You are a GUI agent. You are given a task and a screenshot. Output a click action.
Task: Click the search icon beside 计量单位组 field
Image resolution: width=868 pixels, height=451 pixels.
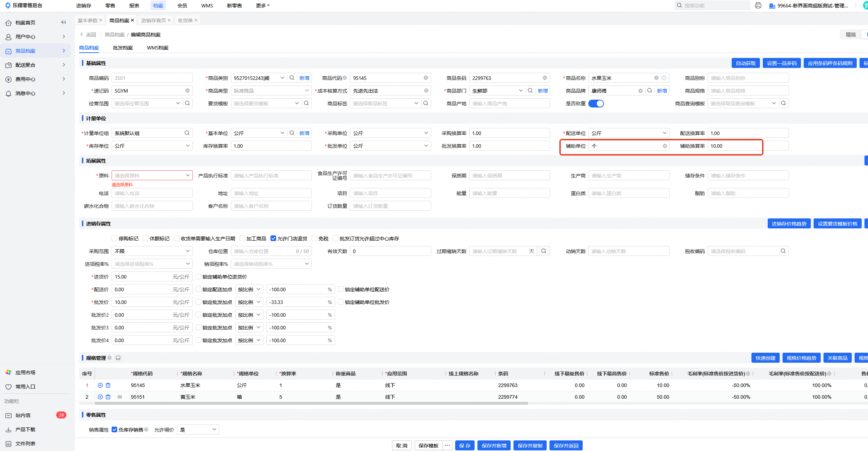point(187,133)
